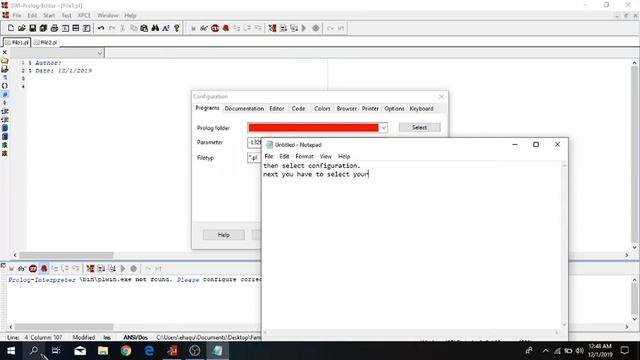Open the Windows Start menu

click(x=11, y=351)
